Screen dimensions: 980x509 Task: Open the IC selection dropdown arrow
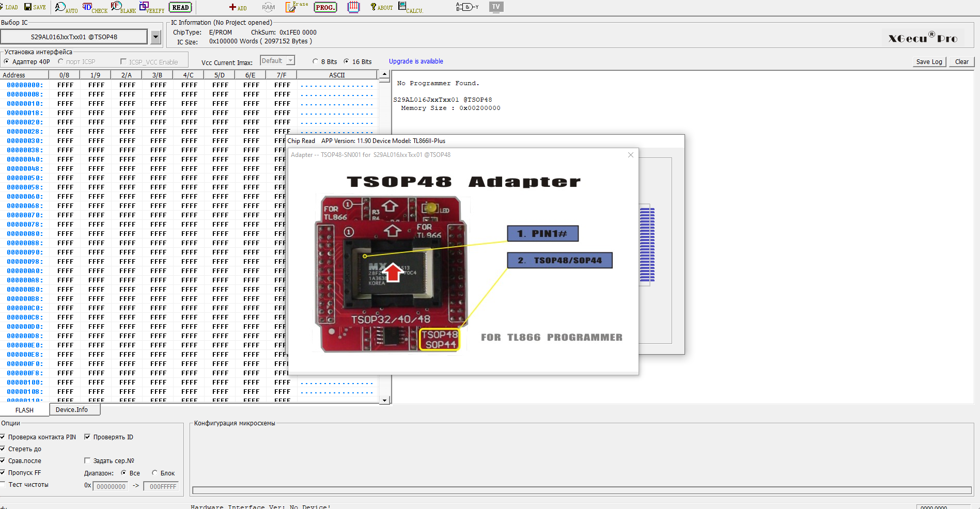coord(155,37)
